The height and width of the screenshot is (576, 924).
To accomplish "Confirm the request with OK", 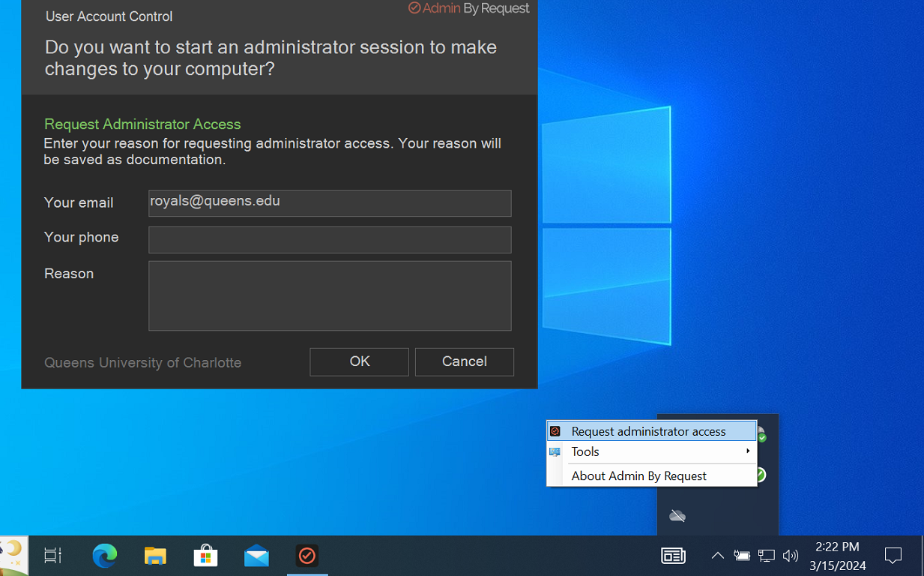I will 359,361.
